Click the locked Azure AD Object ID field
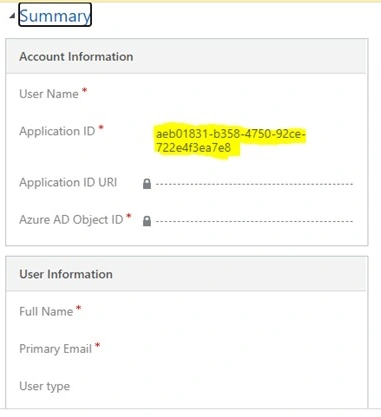Image resolution: width=381 pixels, height=417 pixels. pos(254,221)
